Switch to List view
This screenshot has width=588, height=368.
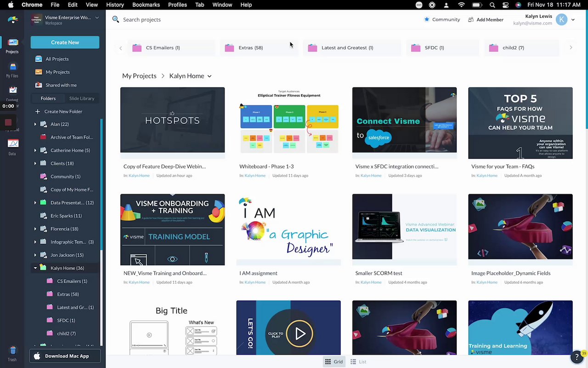point(358,362)
